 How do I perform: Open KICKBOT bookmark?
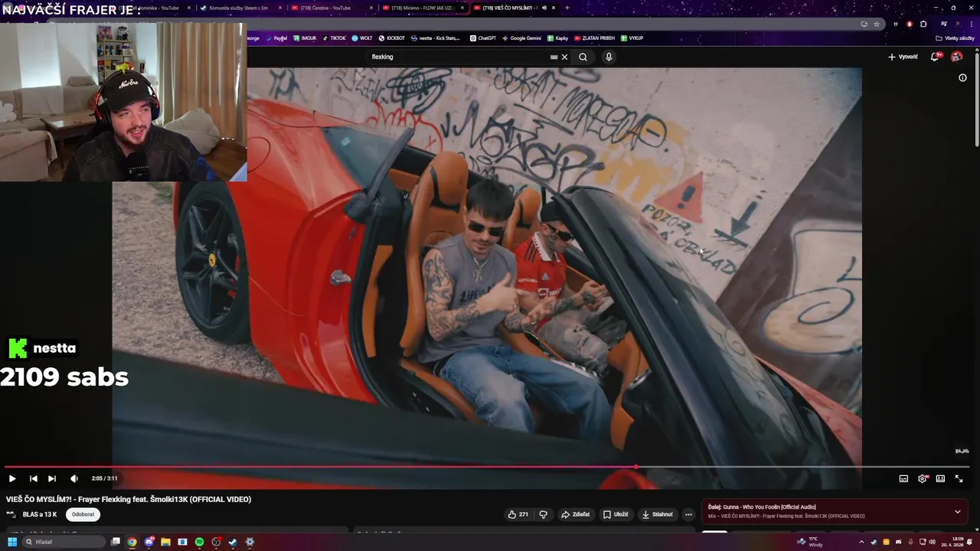392,38
